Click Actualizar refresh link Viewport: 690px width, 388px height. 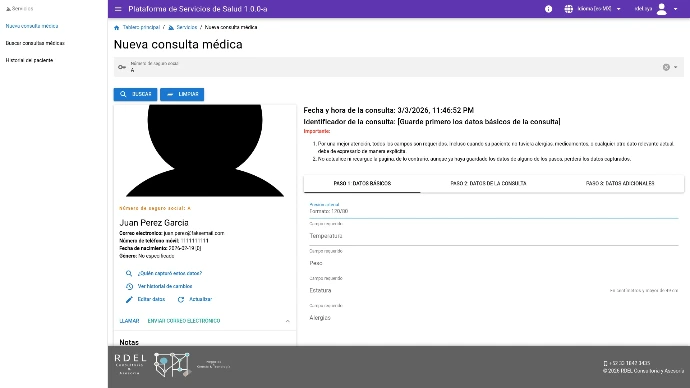pos(201,299)
